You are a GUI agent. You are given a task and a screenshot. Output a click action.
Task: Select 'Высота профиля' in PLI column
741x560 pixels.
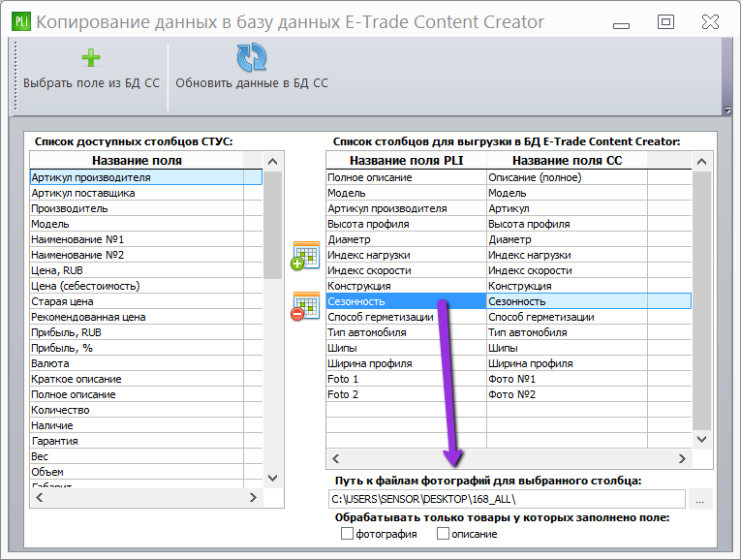407,224
